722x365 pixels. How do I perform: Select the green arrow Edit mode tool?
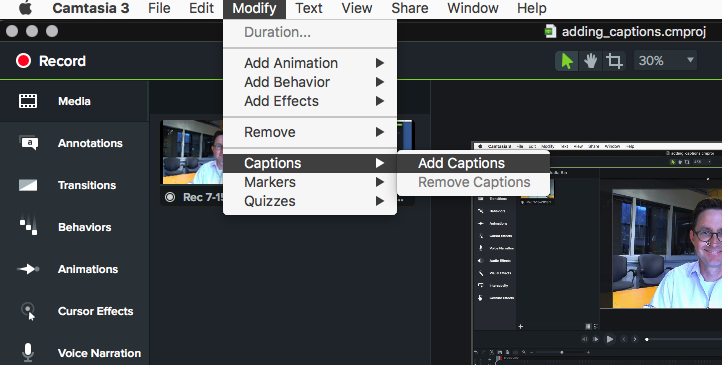[x=567, y=61]
